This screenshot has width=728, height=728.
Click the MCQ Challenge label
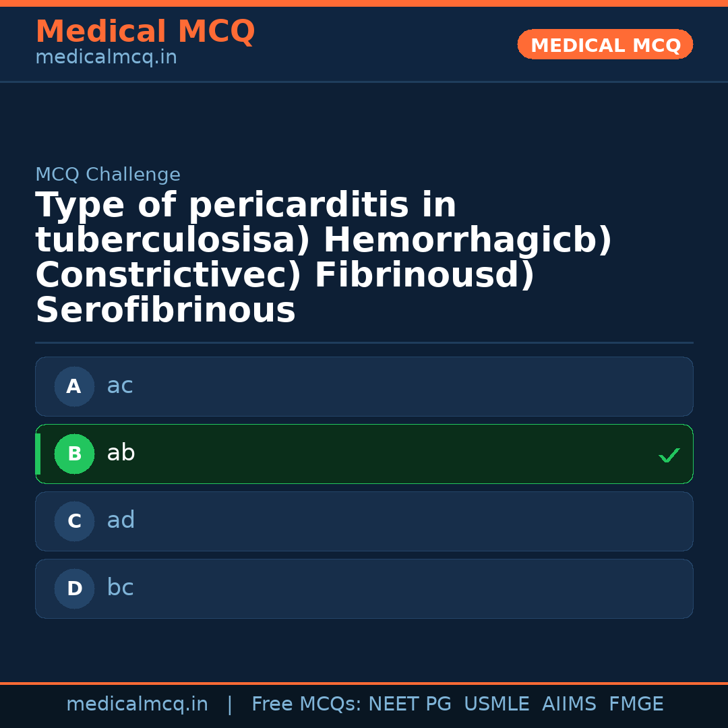click(108, 175)
